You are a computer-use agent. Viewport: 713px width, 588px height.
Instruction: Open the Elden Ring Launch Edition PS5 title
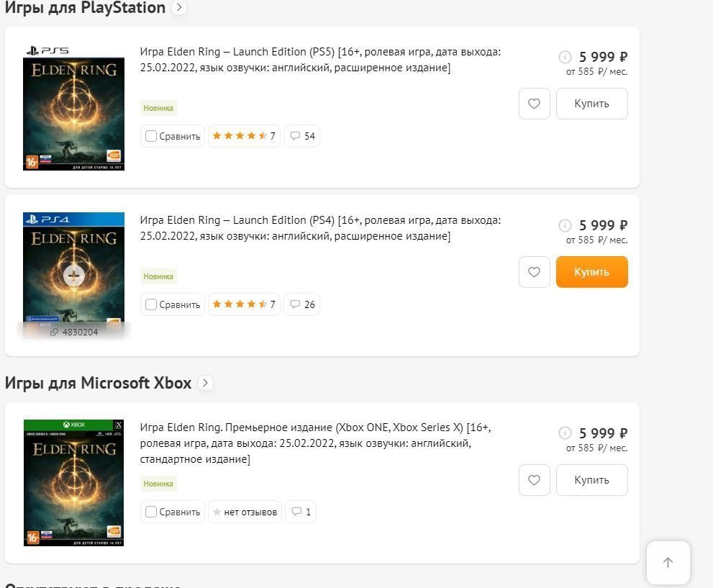[320, 60]
